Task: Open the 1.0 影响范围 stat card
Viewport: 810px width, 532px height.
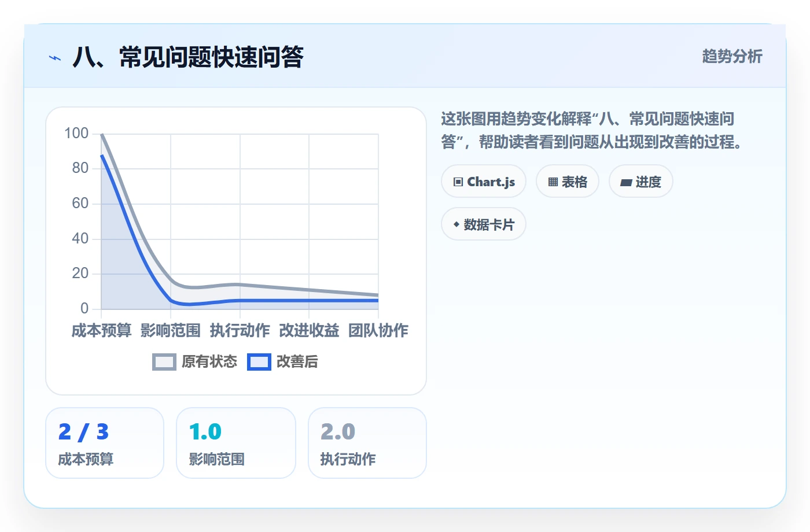Action: (236, 443)
